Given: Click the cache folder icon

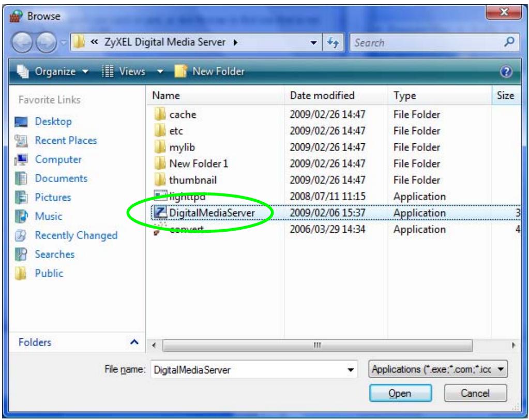Looking at the screenshot, I should 160,114.
